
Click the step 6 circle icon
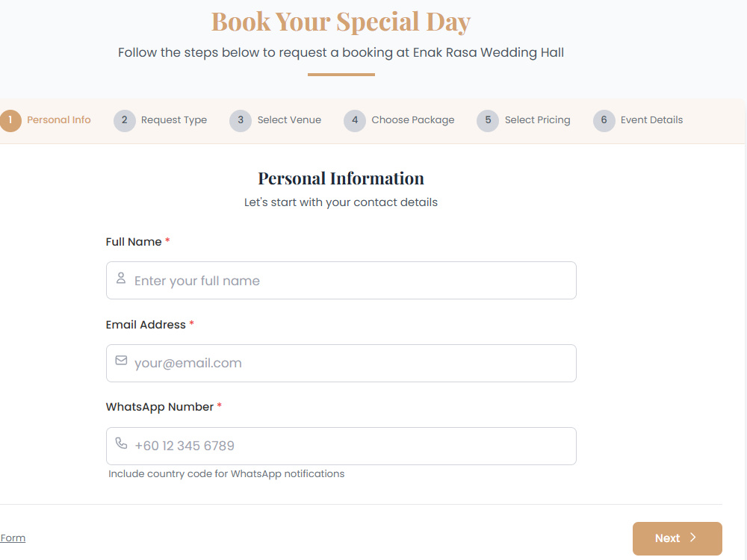(604, 120)
